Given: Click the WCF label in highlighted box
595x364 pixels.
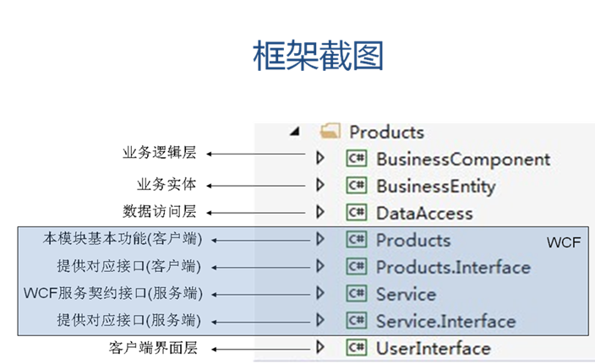Looking at the screenshot, I should 564,242.
